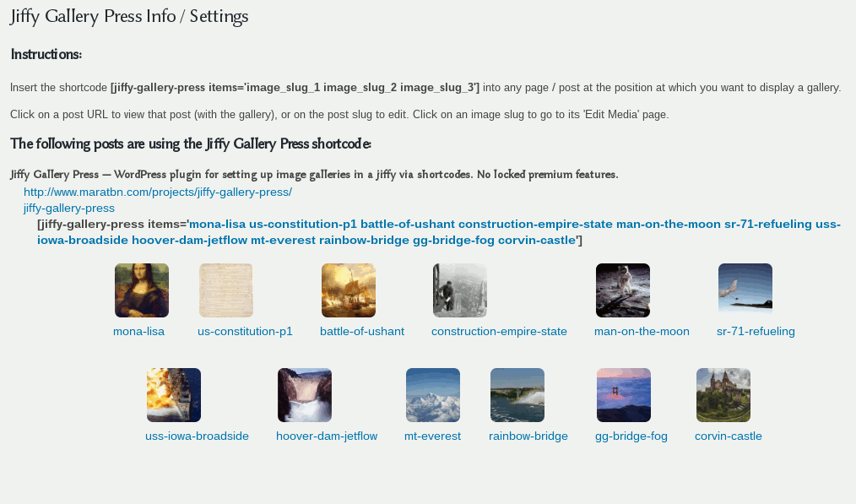Visit the maratbn.com jiffy-gallery-press project URL

[x=158, y=192]
